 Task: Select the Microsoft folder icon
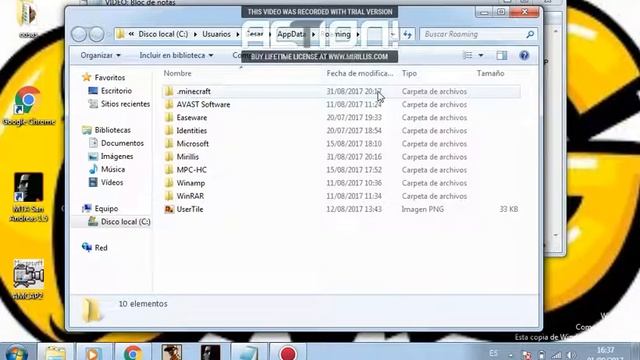(169, 144)
